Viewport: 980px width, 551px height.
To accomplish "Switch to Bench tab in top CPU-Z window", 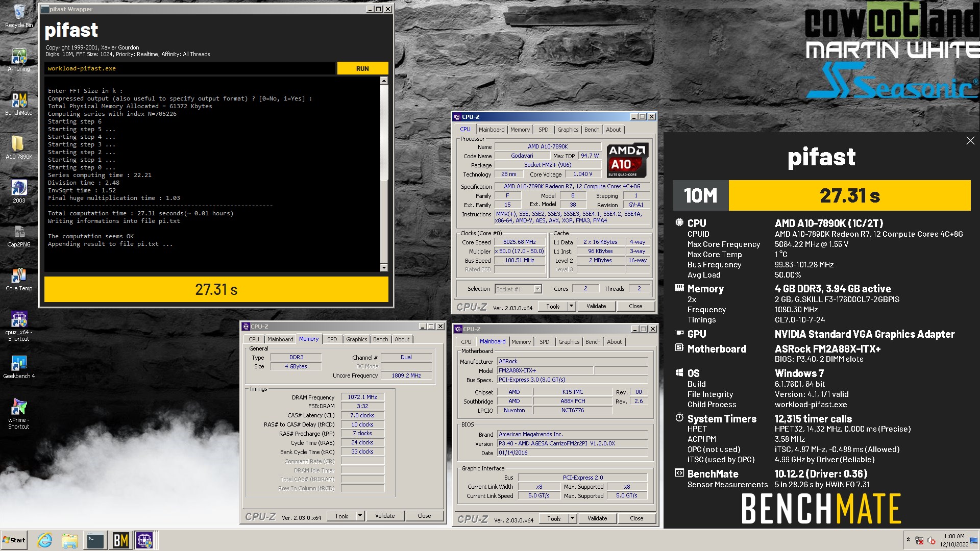I will (592, 130).
